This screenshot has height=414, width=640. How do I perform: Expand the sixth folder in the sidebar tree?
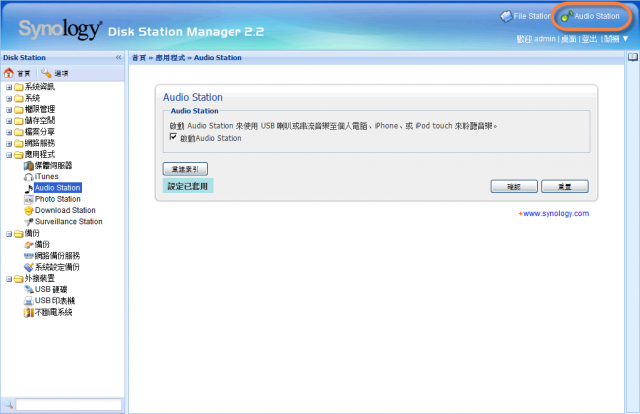coord(9,143)
